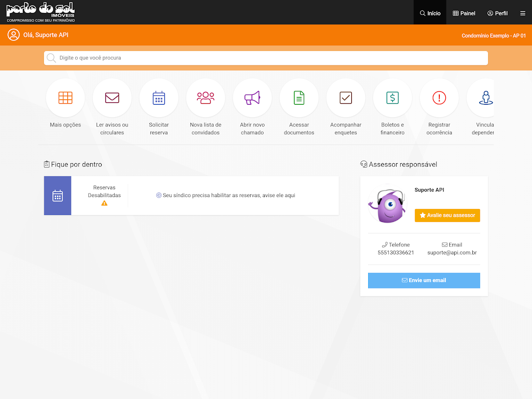Click the Condomínio Exemplo - AP 01 selector
Viewport: 532px width, 399px height.
coord(493,35)
